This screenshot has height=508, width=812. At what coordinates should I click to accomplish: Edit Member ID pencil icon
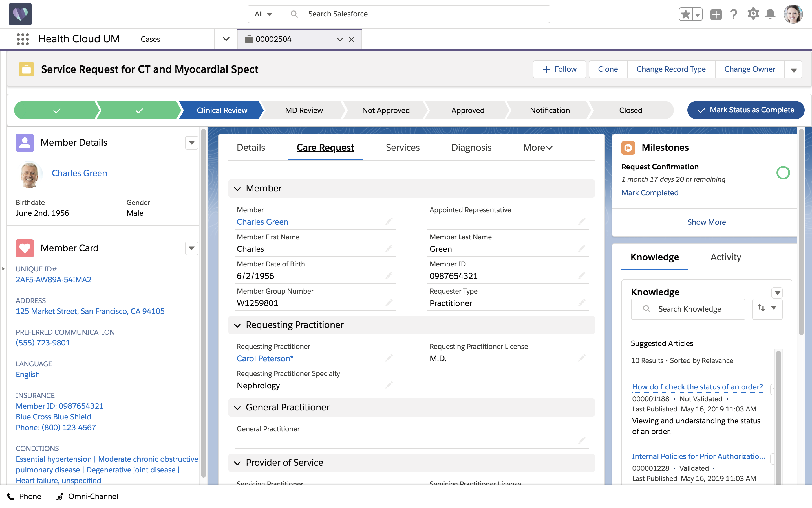[x=581, y=275]
